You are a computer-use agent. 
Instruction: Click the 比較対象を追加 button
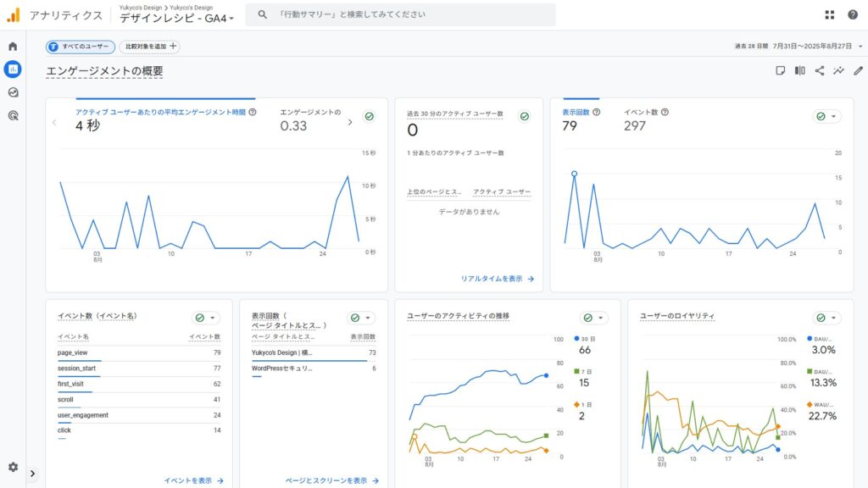click(x=149, y=47)
